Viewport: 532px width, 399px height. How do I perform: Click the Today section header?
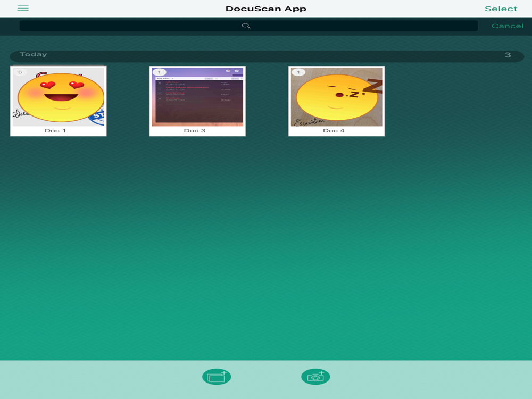click(x=33, y=54)
